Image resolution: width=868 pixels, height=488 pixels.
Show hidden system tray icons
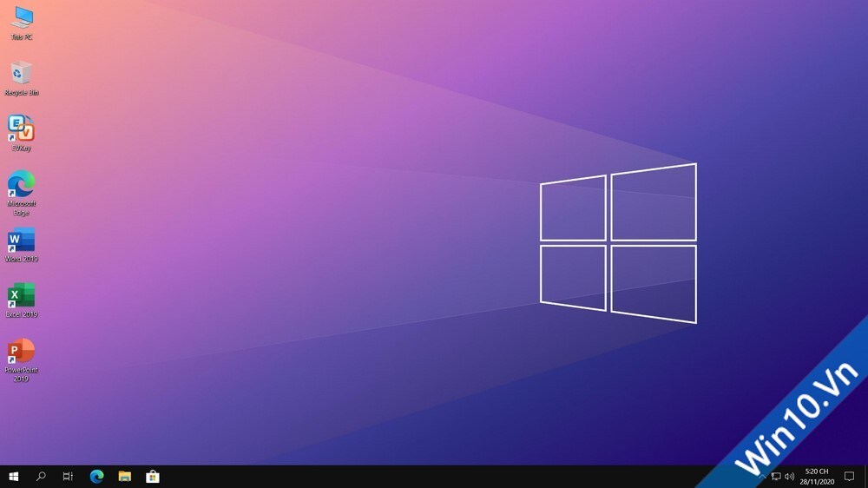762,477
